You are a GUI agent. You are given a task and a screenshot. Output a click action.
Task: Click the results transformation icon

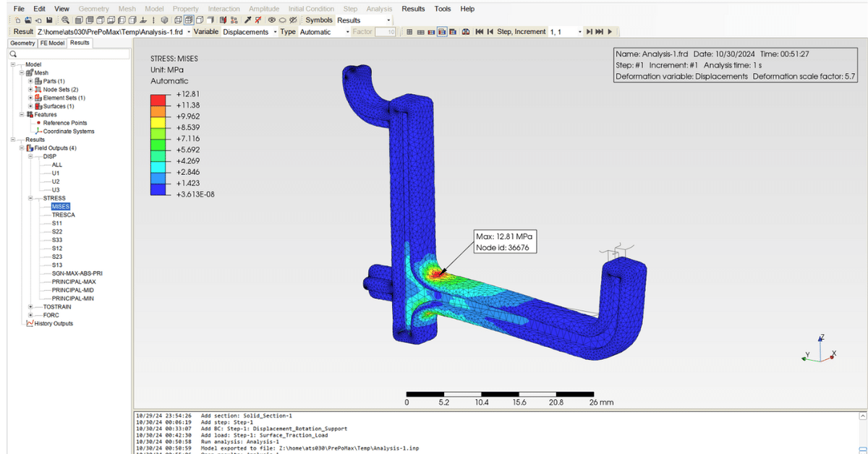tap(465, 32)
